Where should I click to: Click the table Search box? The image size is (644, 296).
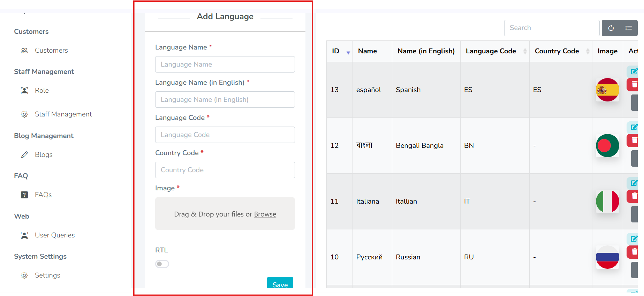552,28
